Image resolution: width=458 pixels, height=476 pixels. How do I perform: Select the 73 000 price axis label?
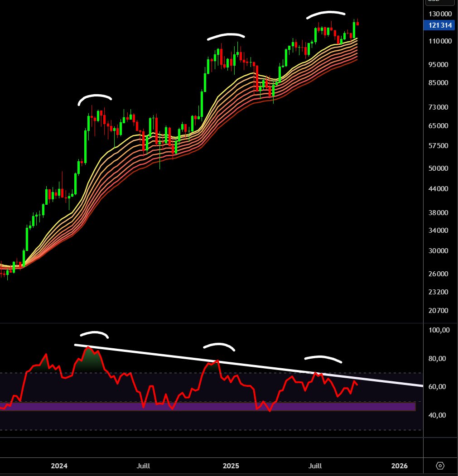pos(438,107)
